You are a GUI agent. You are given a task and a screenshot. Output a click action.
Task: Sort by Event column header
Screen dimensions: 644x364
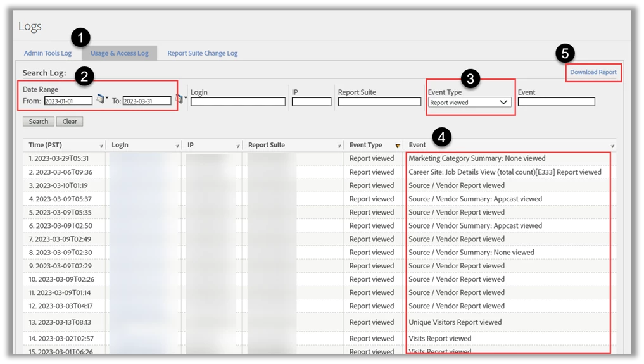point(417,145)
